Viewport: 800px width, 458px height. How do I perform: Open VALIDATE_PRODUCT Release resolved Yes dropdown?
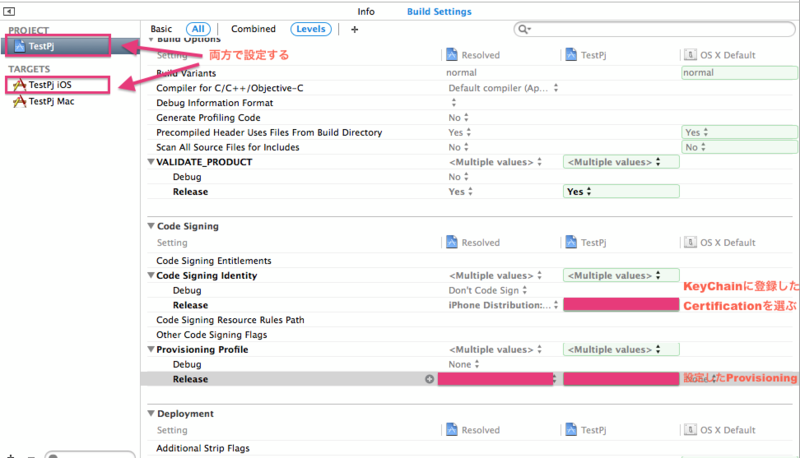pyautogui.click(x=461, y=192)
